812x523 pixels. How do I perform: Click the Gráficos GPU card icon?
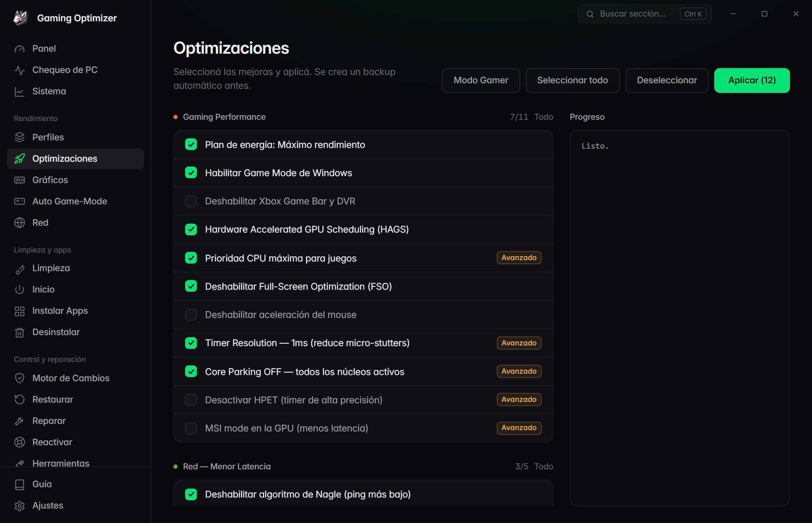20,180
